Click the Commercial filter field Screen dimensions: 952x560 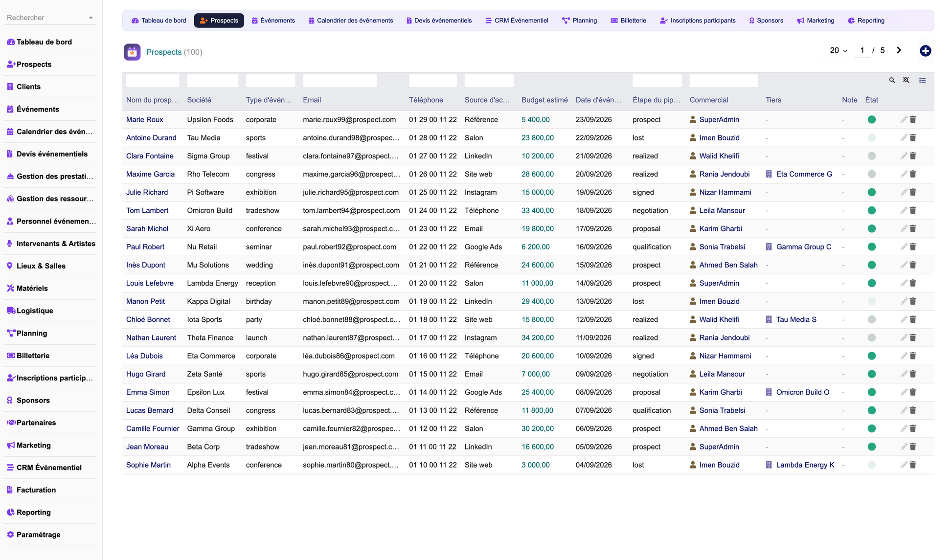click(724, 81)
